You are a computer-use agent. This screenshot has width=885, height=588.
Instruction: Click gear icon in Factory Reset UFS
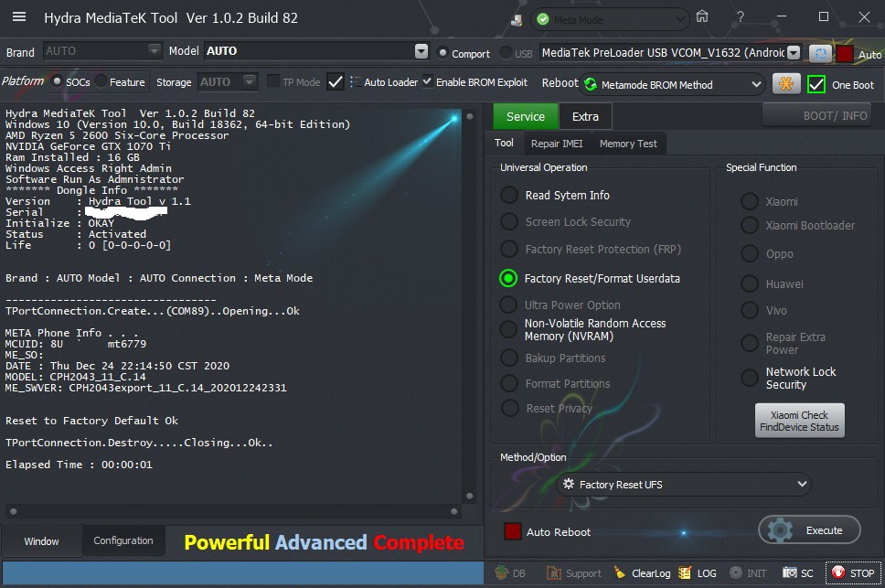pos(569,484)
